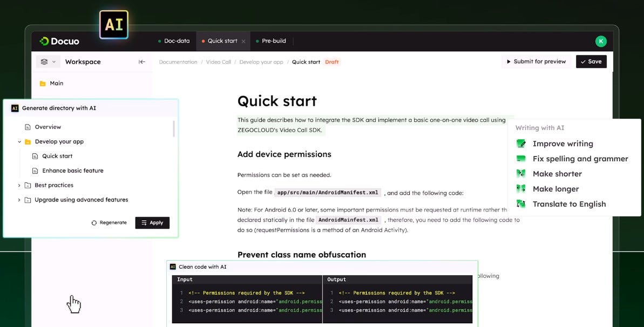Click the Docuo logo icon
Image resolution: width=644 pixels, height=327 pixels.
44,41
